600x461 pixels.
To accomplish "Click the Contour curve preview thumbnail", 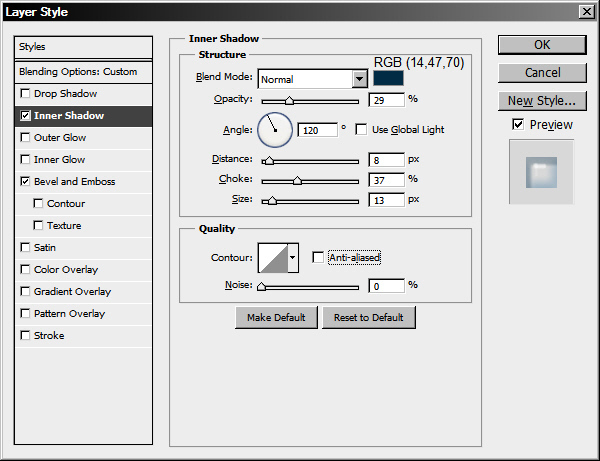I will [272, 258].
